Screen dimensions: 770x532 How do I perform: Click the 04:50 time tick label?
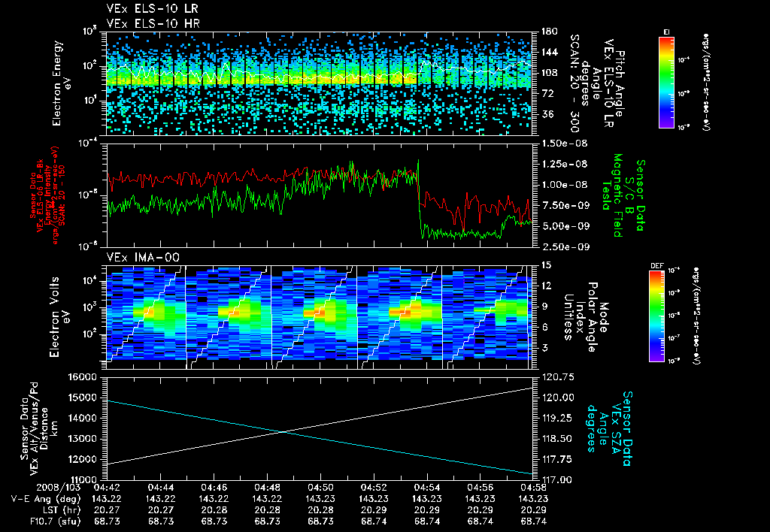pos(320,488)
